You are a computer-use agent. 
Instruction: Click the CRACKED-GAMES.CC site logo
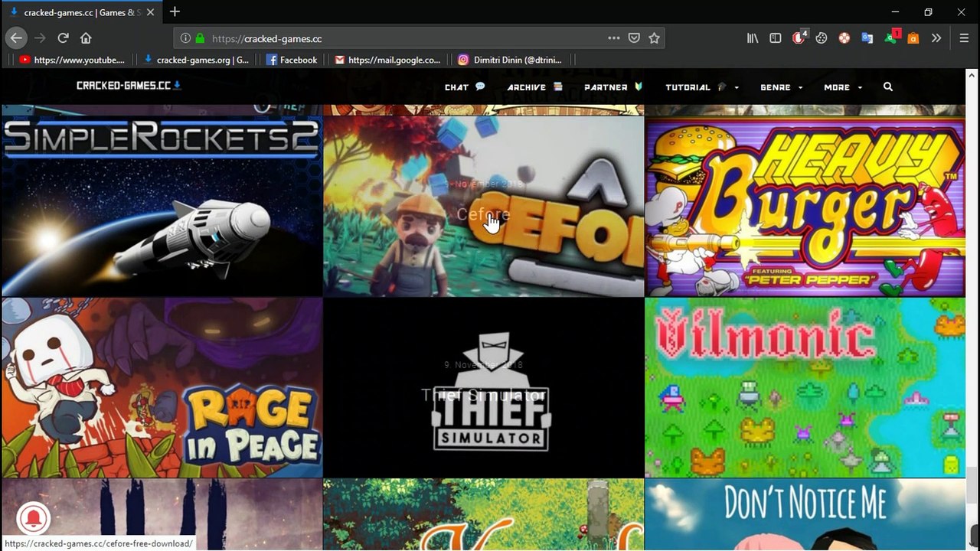click(129, 86)
